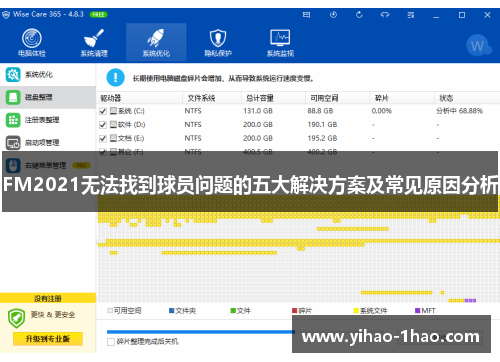Open the PC Checkup (电脑体检) tab

(x=32, y=43)
